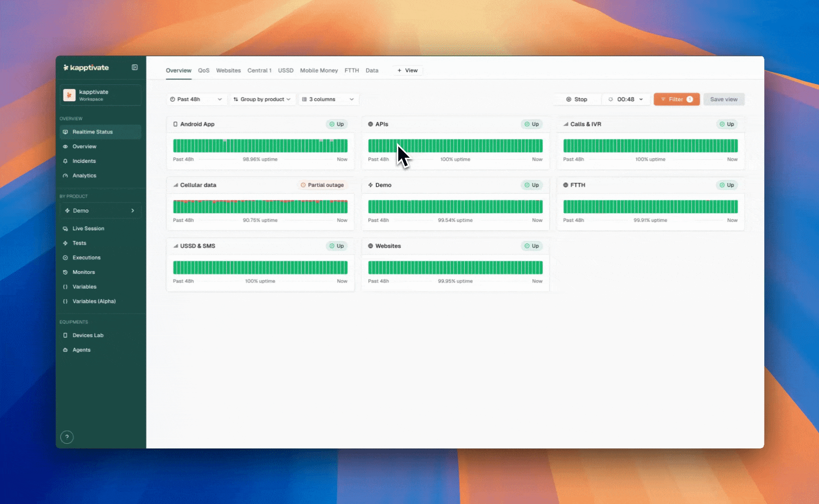Click the FTTH card title
This screenshot has height=504, width=819.
(x=578, y=185)
